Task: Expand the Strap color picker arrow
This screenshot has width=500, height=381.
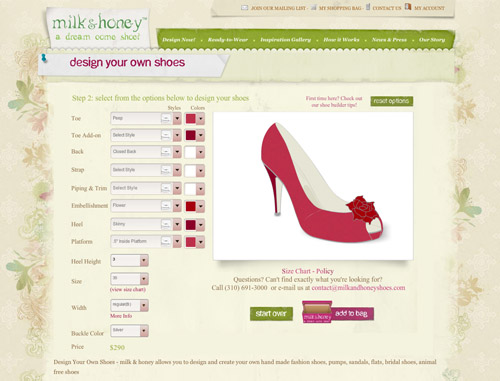Action: (201, 171)
